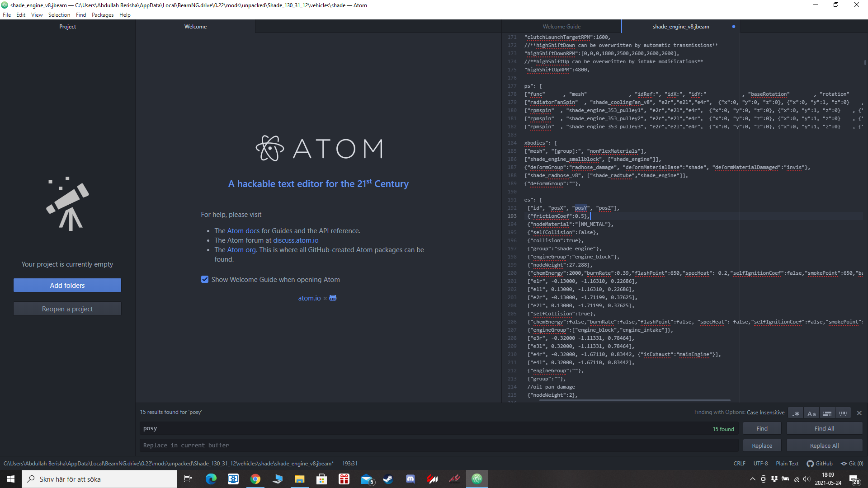
Task: Click the modified dot on shade_engine_v8.jbeam tab
Action: click(733, 27)
